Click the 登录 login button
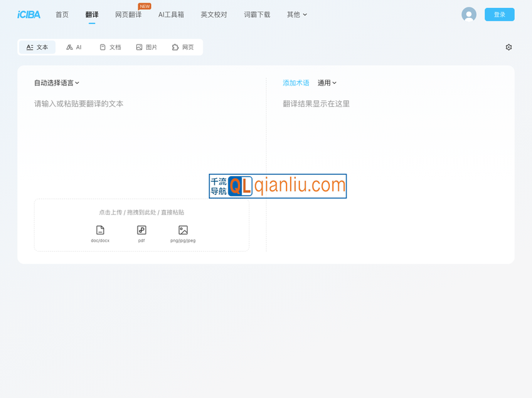Screen dimensions: 532x398 coord(499,14)
